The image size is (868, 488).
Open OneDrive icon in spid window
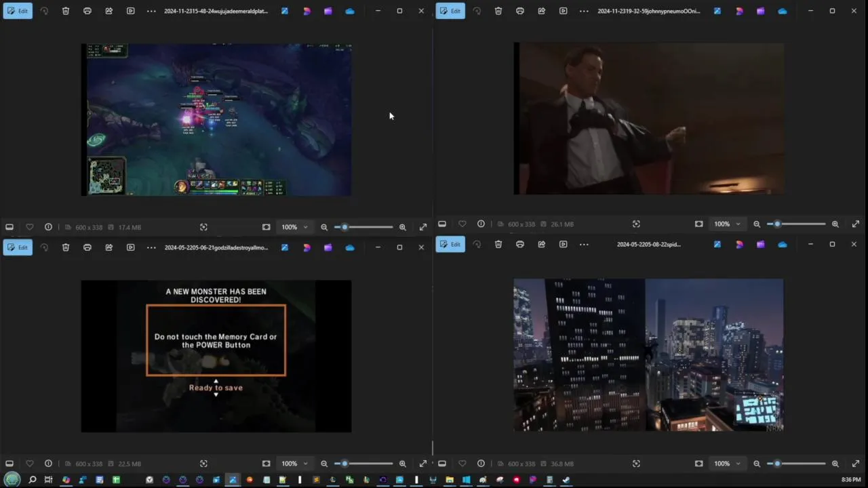pos(783,244)
